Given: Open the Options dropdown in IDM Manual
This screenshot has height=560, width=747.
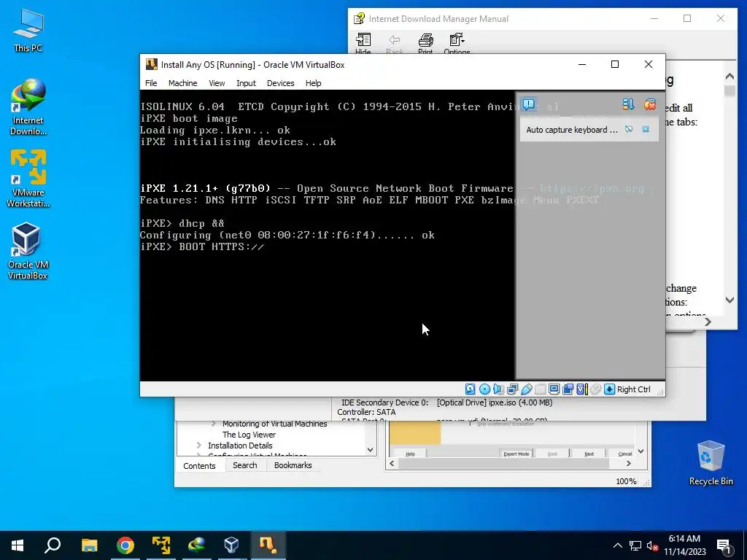Looking at the screenshot, I should [x=457, y=43].
